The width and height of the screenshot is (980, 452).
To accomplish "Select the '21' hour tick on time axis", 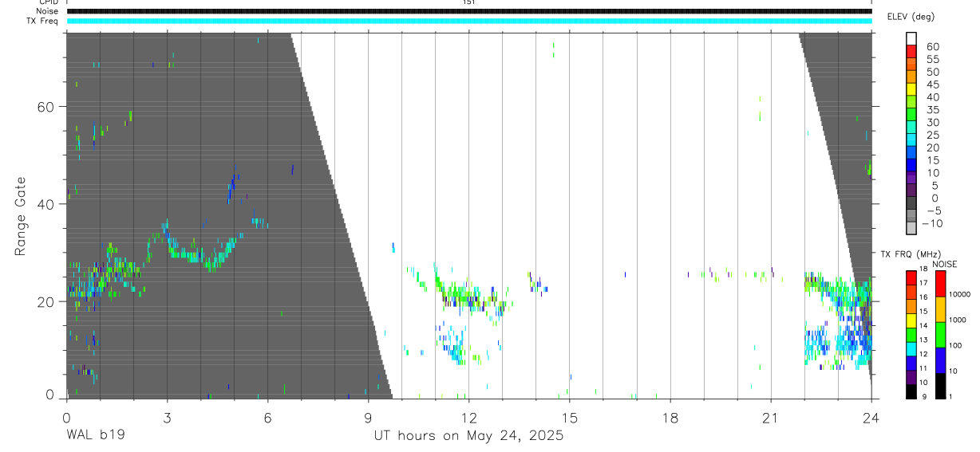I will coord(771,418).
